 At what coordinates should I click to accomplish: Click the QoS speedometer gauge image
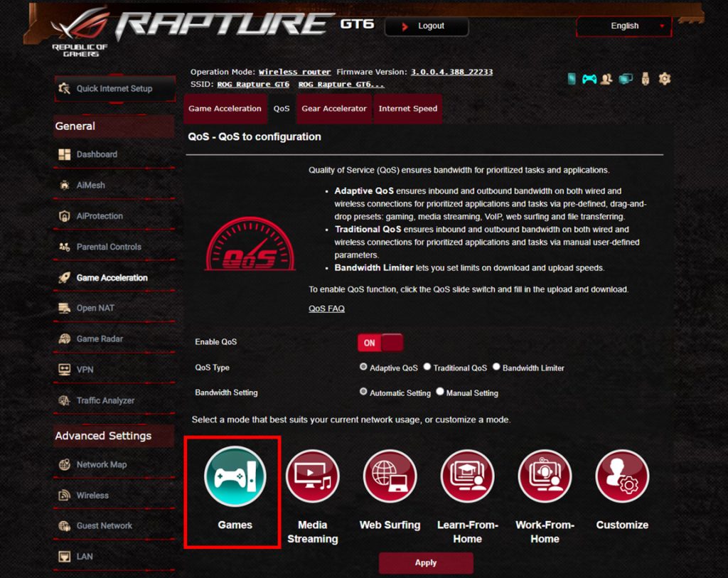pyautogui.click(x=250, y=243)
